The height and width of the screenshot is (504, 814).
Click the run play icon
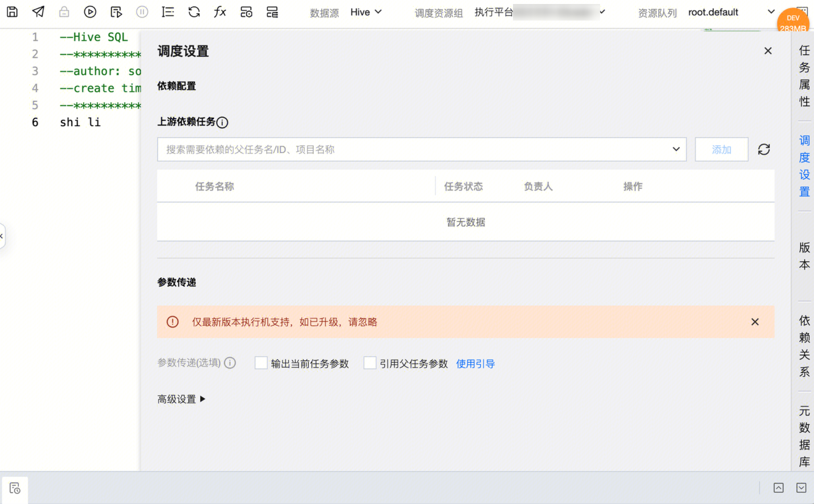[90, 12]
